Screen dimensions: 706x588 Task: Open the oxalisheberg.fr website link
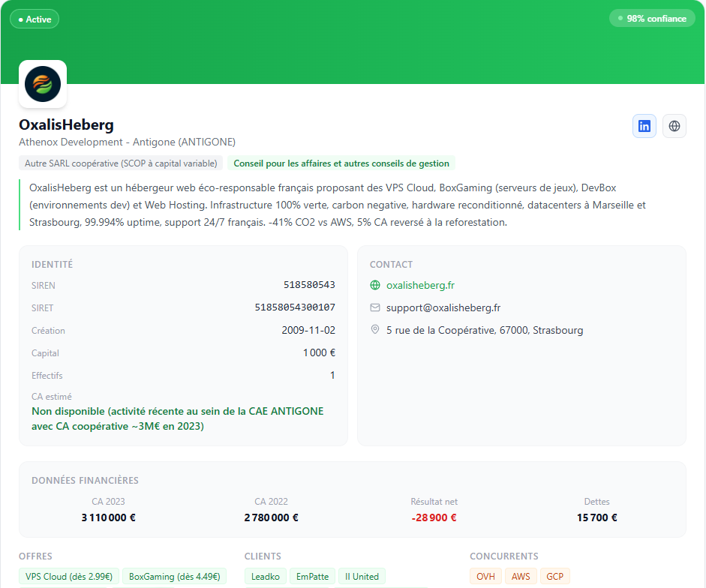click(420, 286)
